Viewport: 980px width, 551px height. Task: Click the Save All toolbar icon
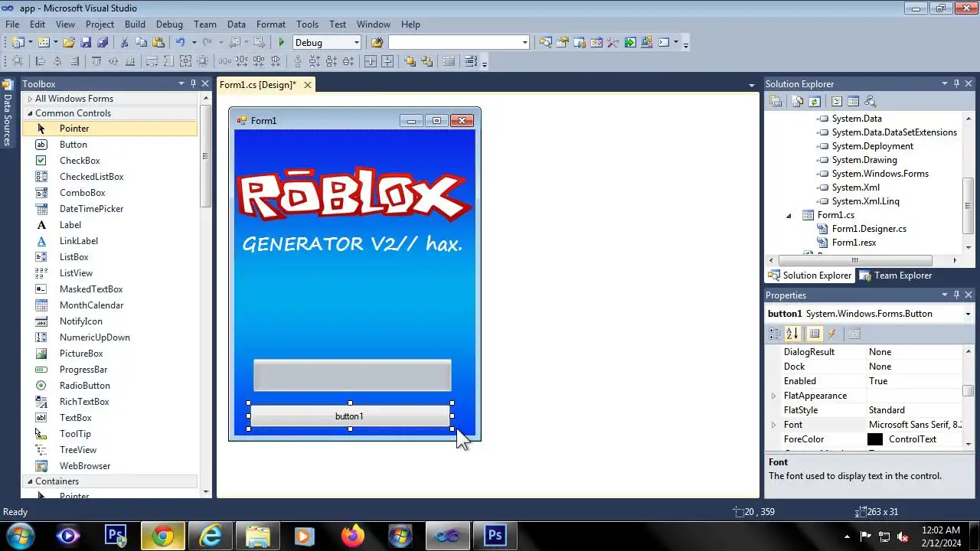point(103,43)
